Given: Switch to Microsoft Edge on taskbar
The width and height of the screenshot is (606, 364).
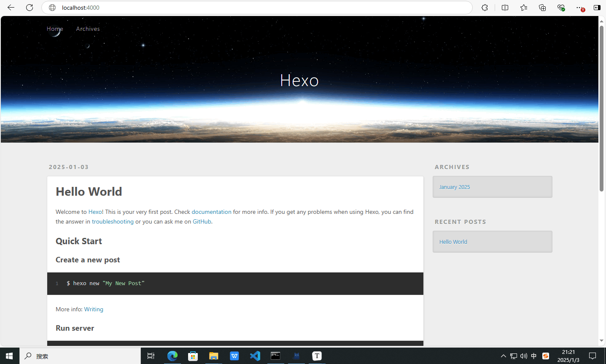Looking at the screenshot, I should pyautogui.click(x=172, y=356).
